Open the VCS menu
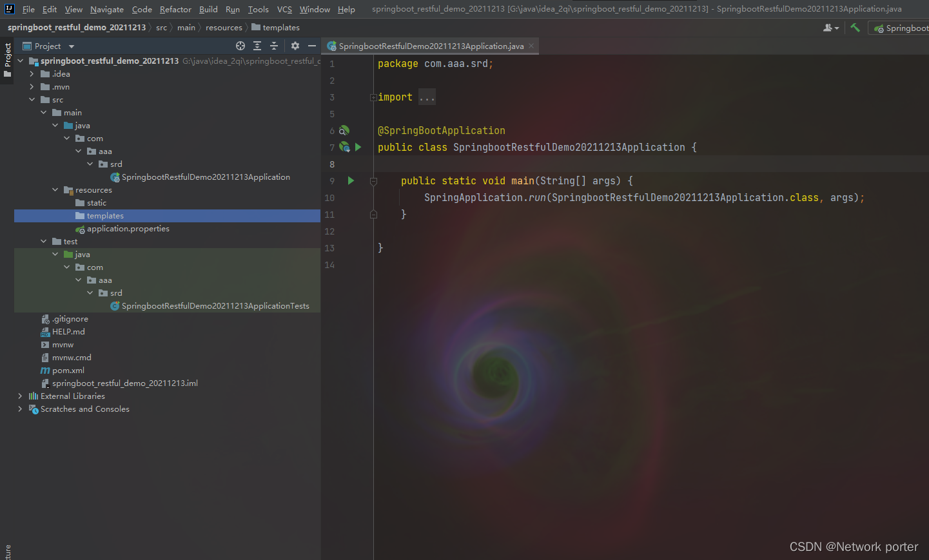 pos(284,9)
